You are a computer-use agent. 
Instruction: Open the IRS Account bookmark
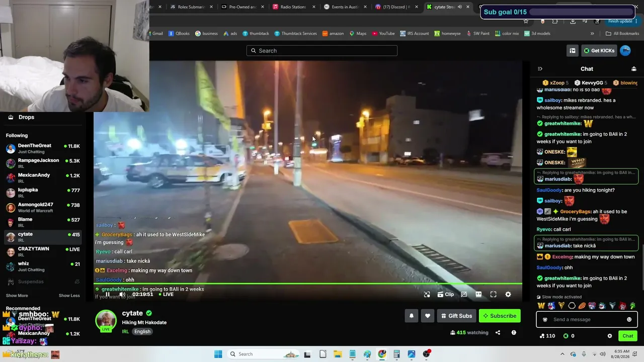415,34
